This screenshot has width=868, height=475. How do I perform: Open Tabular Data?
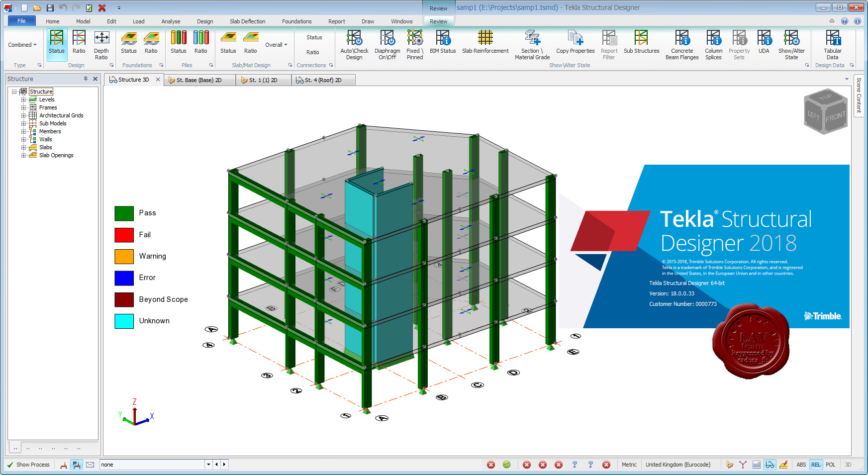click(833, 45)
